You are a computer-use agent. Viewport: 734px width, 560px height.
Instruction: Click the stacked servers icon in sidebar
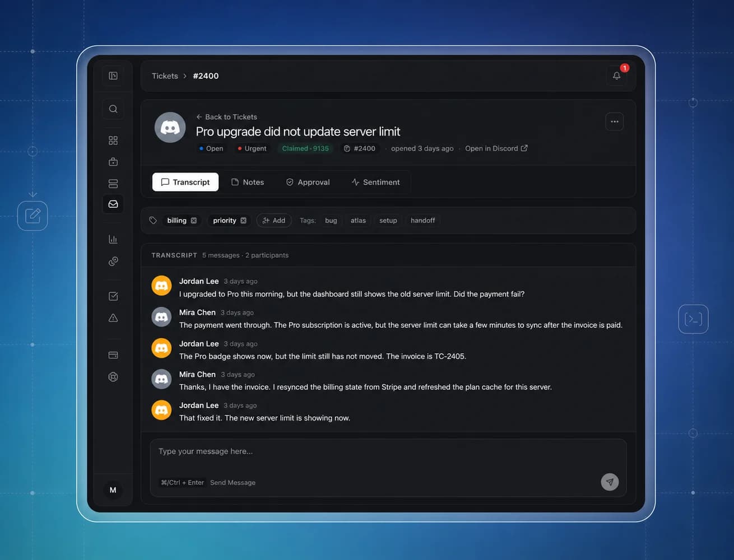point(113,184)
